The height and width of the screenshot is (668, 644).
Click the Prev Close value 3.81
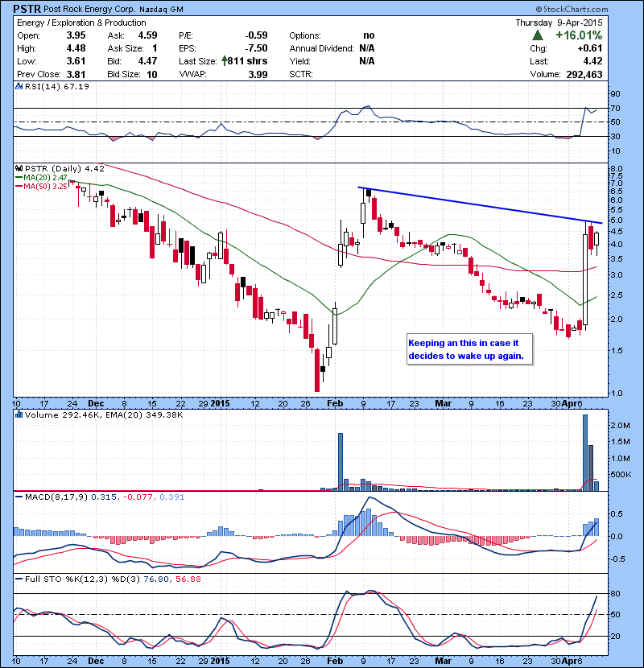pyautogui.click(x=76, y=74)
